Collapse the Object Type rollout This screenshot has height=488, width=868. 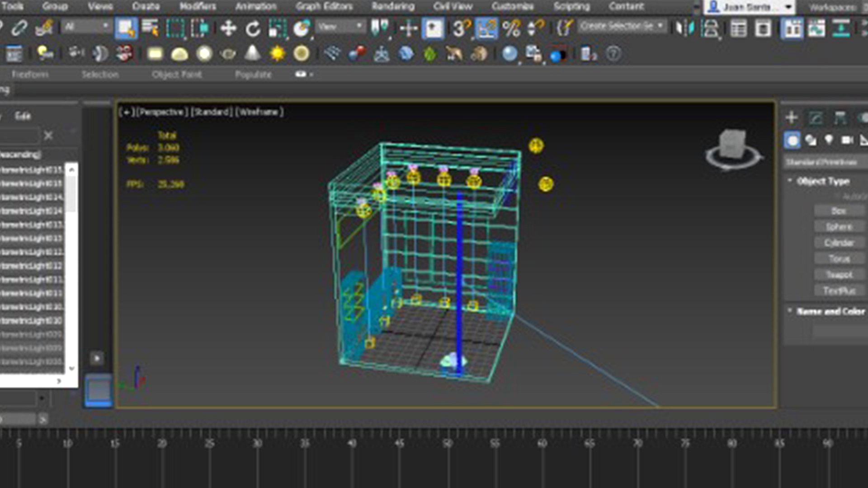pyautogui.click(x=823, y=181)
